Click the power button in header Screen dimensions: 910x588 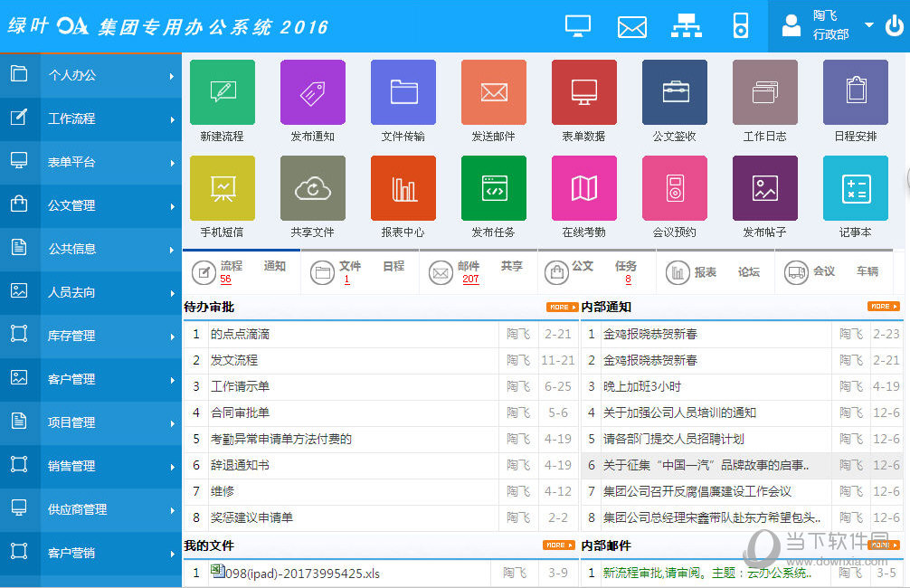(x=894, y=25)
